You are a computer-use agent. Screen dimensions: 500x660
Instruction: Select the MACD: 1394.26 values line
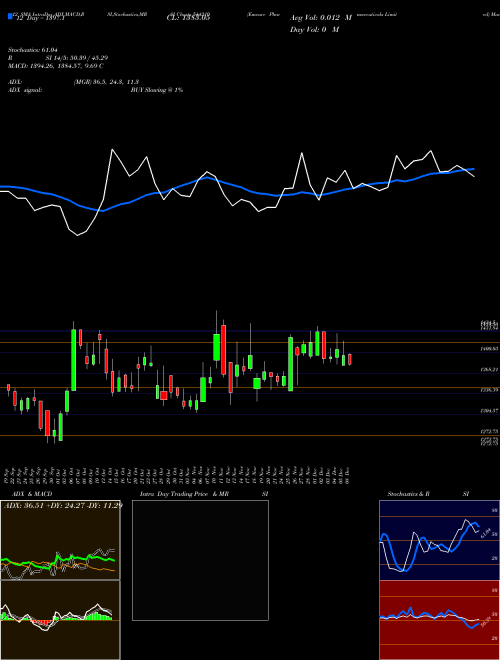click(x=56, y=66)
